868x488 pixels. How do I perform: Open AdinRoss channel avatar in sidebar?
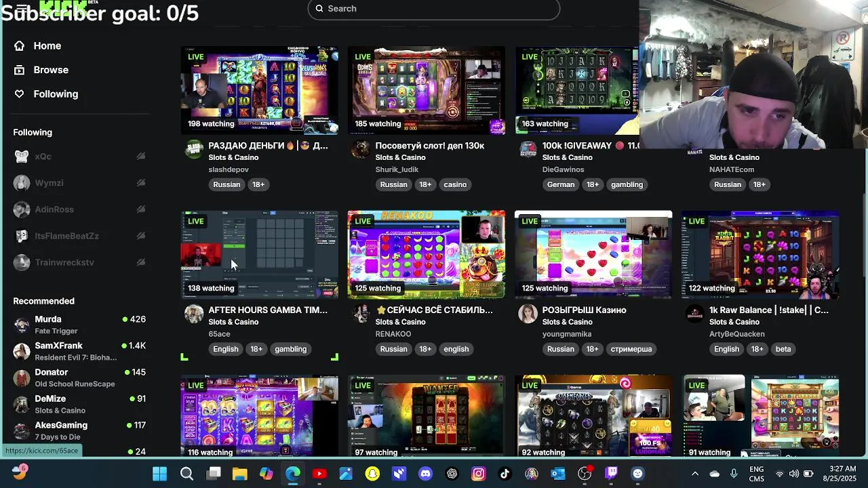22,209
